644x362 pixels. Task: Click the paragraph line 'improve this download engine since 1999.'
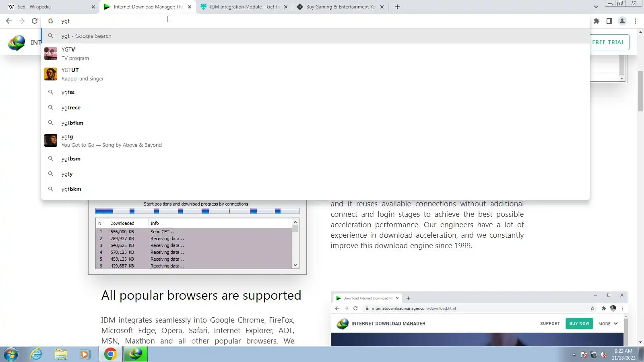click(x=402, y=246)
